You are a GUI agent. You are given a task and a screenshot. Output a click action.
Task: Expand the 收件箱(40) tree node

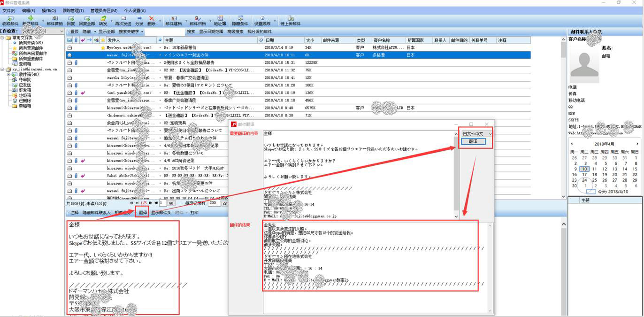click(x=9, y=74)
